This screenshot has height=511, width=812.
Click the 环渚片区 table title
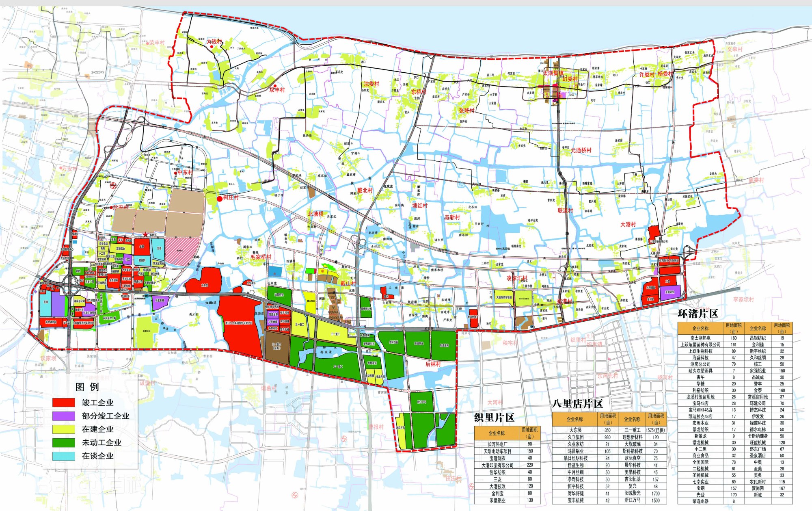698,313
